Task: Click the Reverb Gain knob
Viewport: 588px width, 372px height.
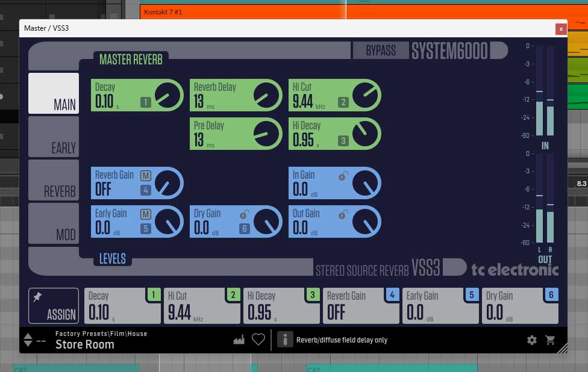Action: tap(167, 183)
